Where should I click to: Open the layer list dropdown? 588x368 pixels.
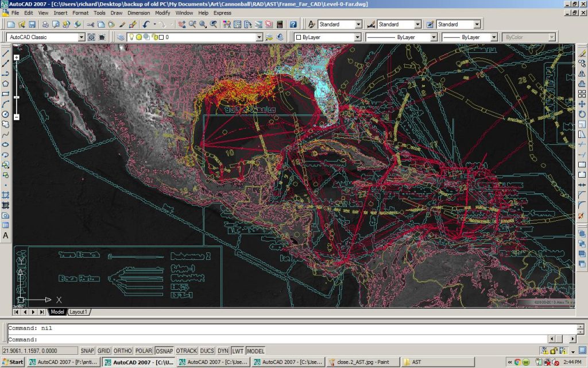click(x=258, y=37)
